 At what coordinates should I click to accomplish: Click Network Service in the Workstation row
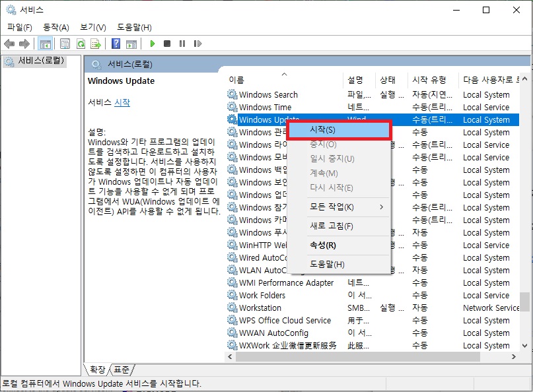coord(491,308)
